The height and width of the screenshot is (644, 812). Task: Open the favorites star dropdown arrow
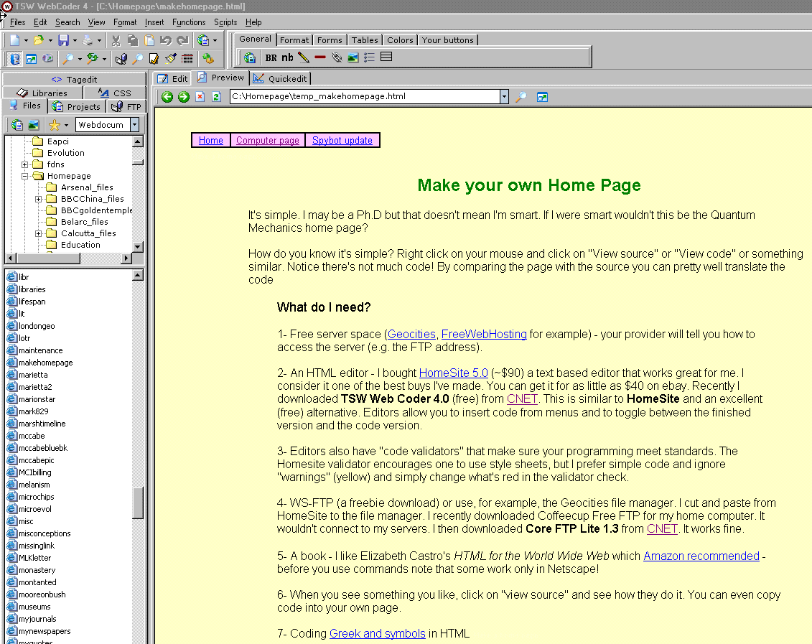pyautogui.click(x=66, y=125)
